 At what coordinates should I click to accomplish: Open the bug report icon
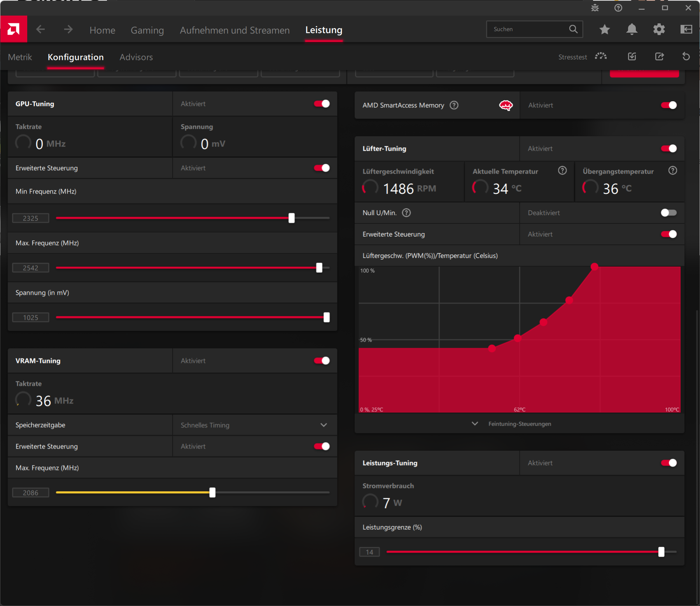595,8
